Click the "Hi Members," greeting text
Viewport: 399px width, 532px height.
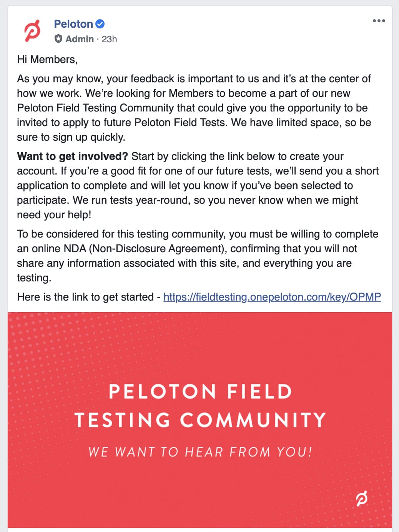[47, 60]
